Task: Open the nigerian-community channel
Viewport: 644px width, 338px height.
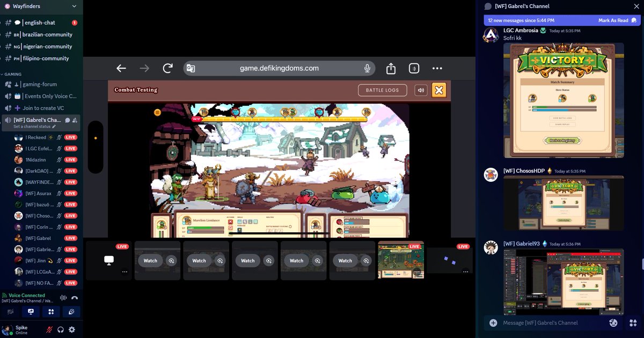Action: [x=41, y=46]
